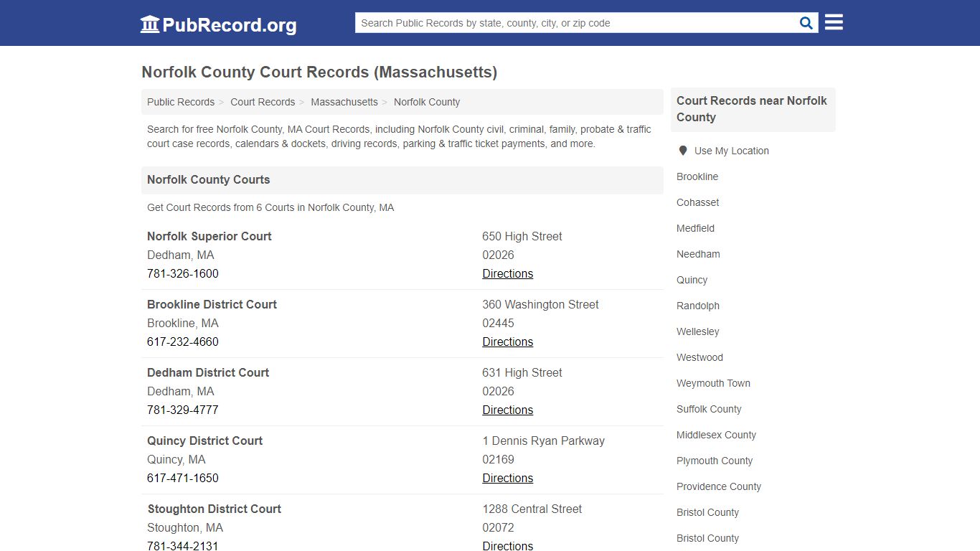This screenshot has height=551, width=980.
Task: Open Quincy sidebar link
Action: click(692, 280)
